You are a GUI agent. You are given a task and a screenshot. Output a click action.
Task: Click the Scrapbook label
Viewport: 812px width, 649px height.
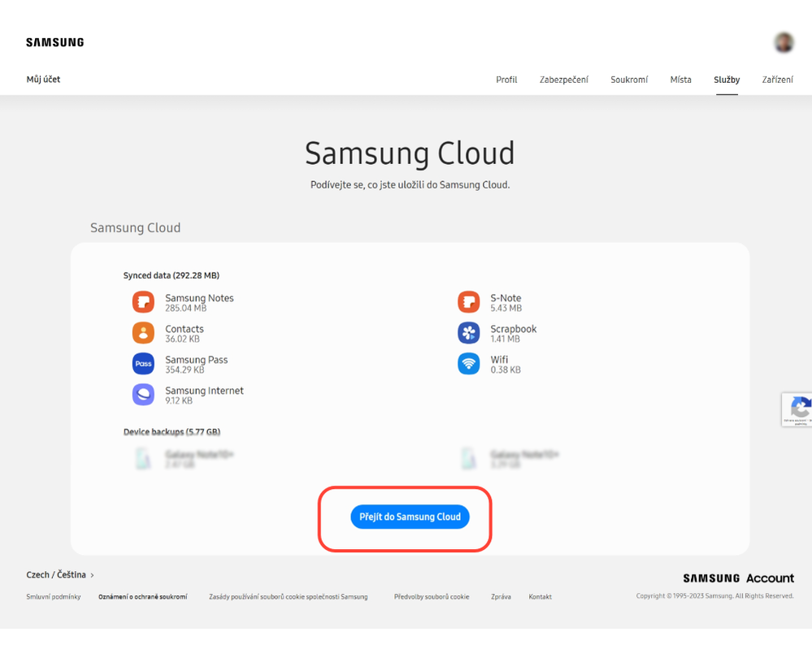click(x=513, y=329)
